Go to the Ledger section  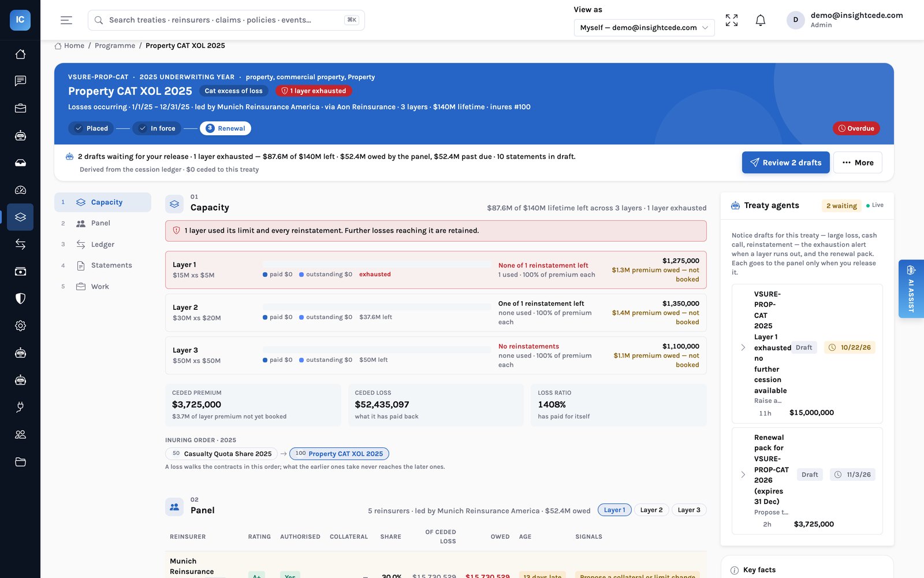[103, 244]
